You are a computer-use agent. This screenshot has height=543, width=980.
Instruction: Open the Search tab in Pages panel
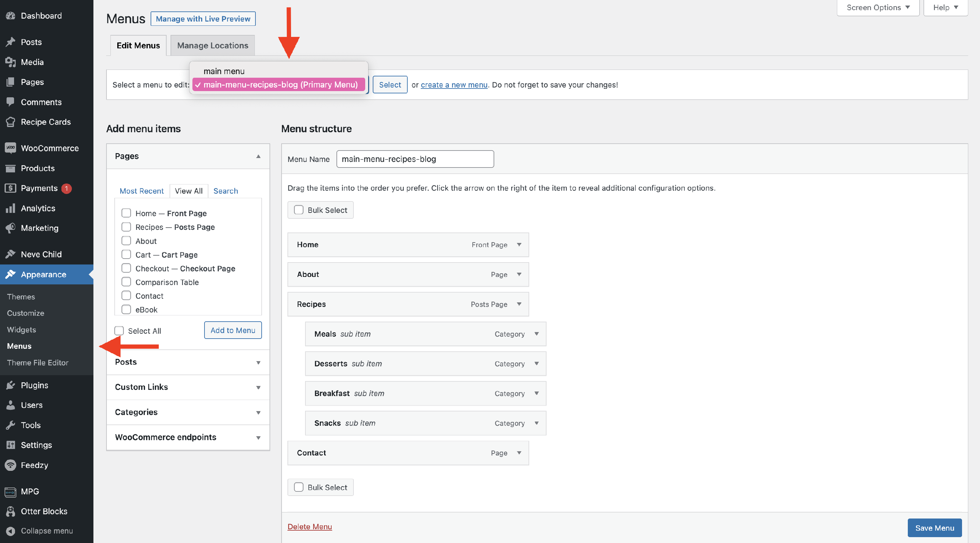click(x=225, y=191)
